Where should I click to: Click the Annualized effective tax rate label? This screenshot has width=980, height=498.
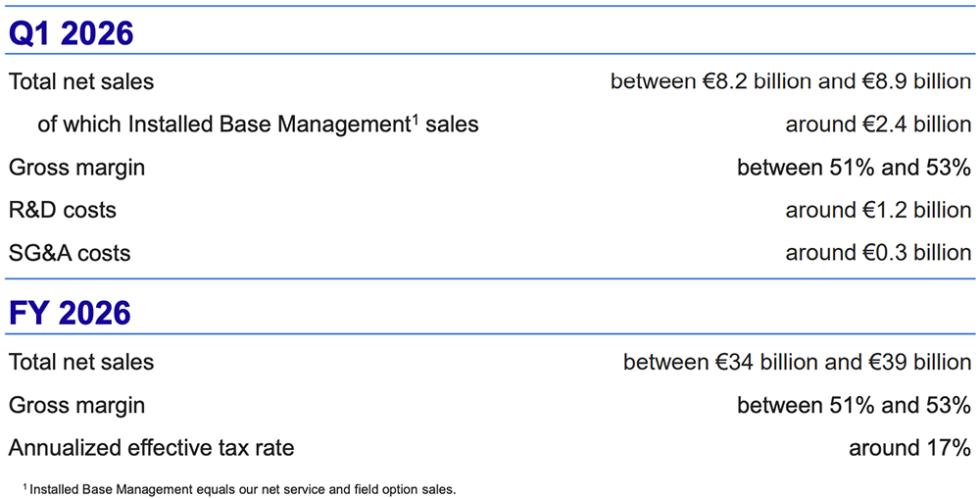tap(151, 449)
